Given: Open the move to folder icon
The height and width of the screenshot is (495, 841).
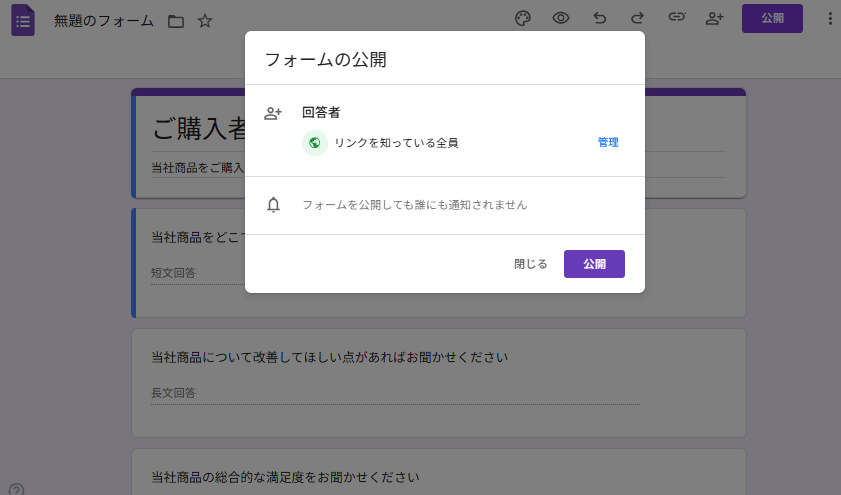Looking at the screenshot, I should coord(176,21).
